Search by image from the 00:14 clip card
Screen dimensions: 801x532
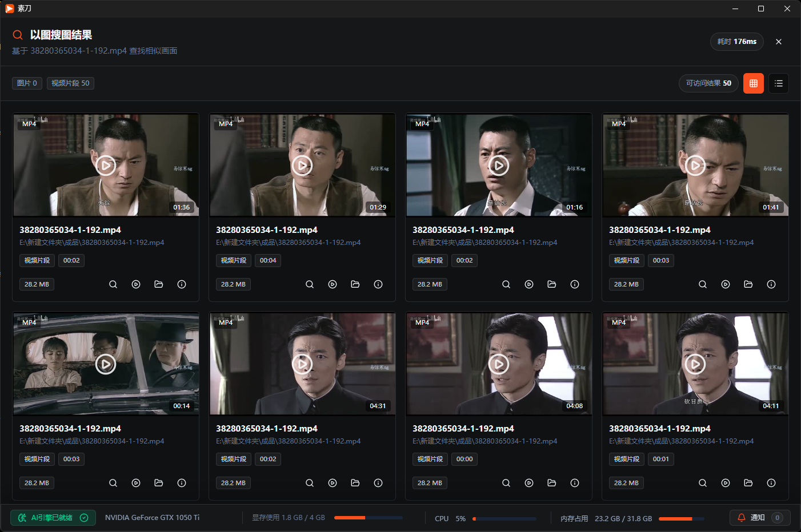(x=113, y=483)
